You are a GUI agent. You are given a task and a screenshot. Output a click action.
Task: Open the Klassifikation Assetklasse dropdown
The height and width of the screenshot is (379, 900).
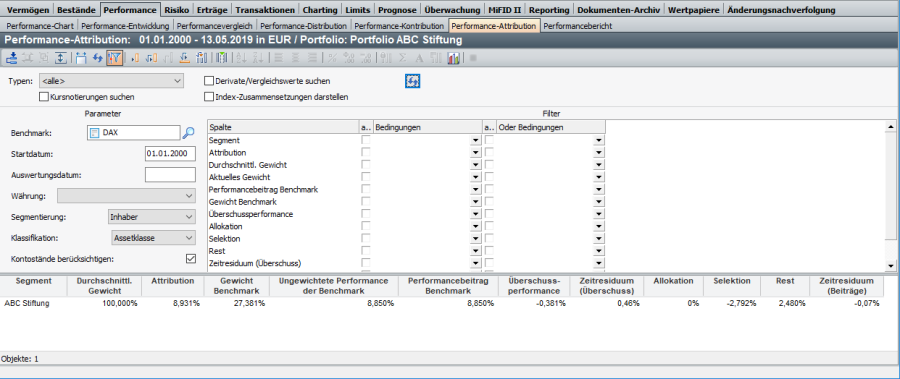coord(153,238)
